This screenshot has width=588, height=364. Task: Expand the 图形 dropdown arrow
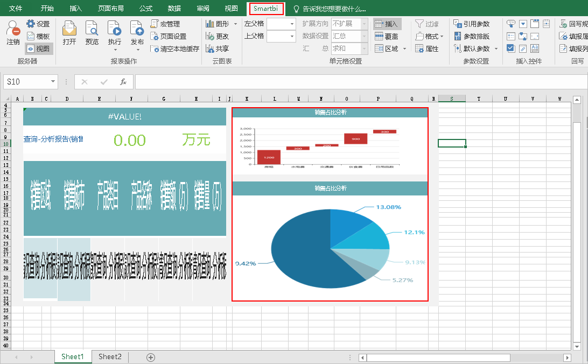pyautogui.click(x=235, y=24)
